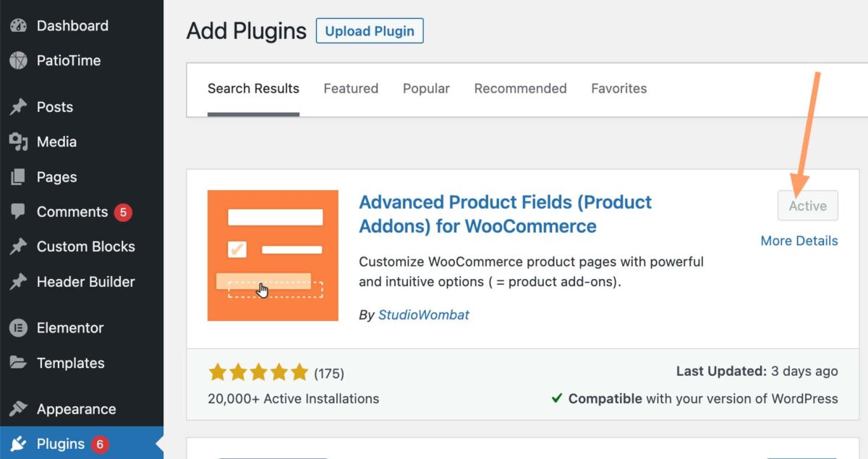This screenshot has width=868, height=459.
Task: Open the Custom Blocks section
Action: click(85, 246)
